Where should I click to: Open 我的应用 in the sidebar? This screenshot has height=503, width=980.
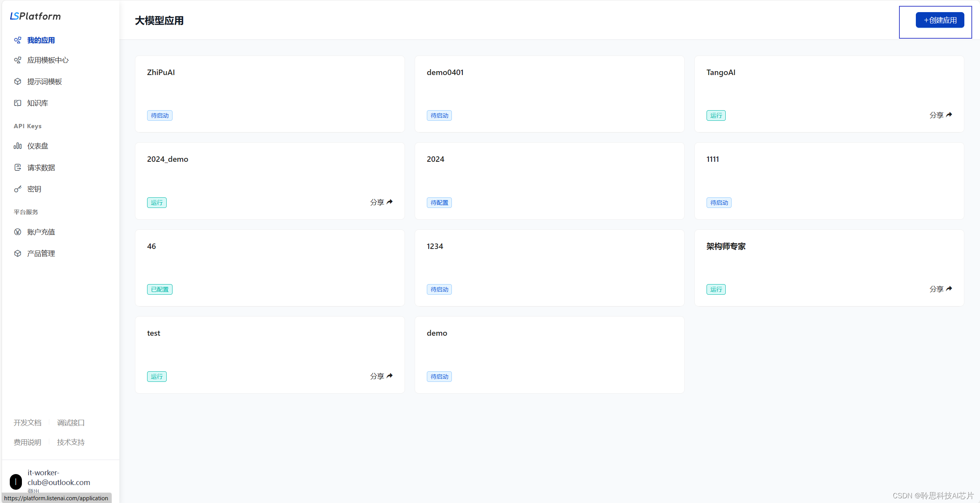41,40
